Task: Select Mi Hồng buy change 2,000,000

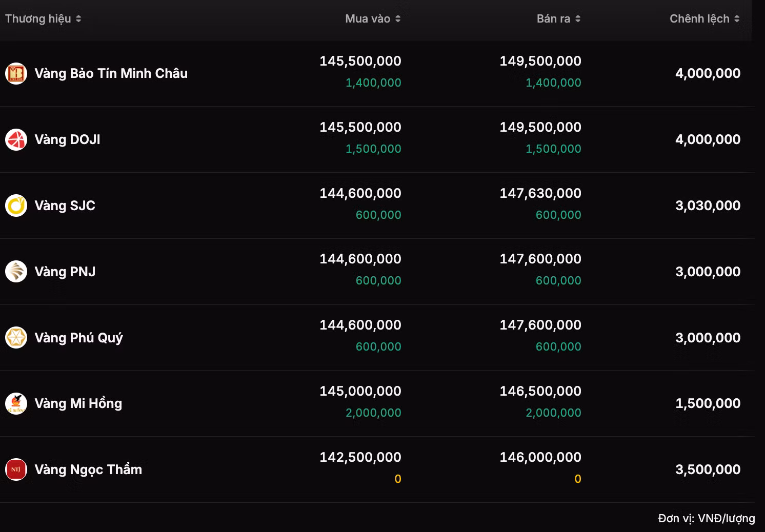Action: 373,413
